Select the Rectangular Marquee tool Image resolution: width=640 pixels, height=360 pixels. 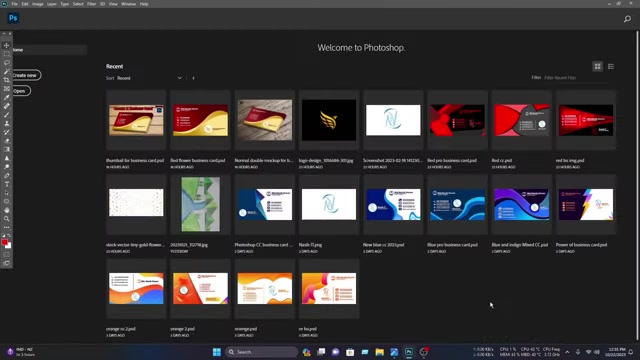click(x=7, y=54)
